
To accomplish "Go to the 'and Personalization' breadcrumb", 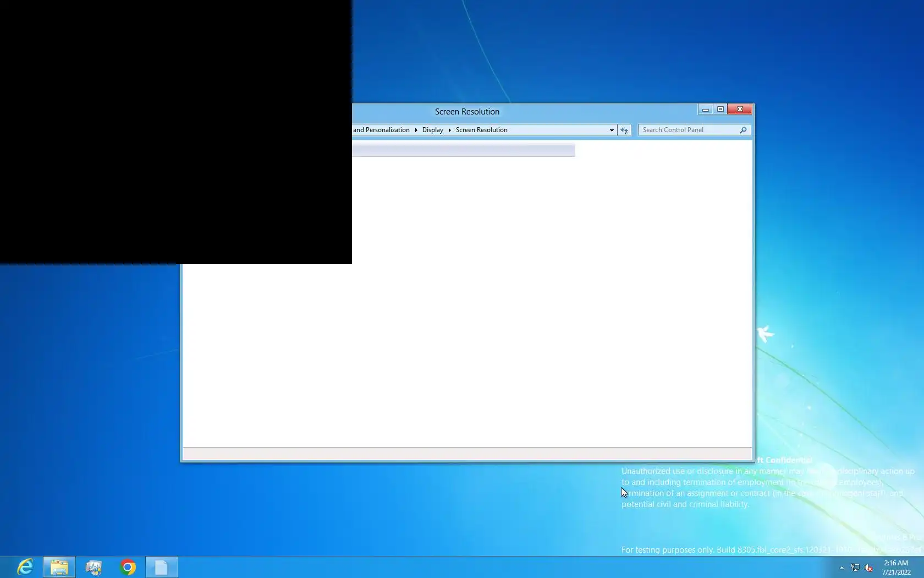I will pos(381,130).
